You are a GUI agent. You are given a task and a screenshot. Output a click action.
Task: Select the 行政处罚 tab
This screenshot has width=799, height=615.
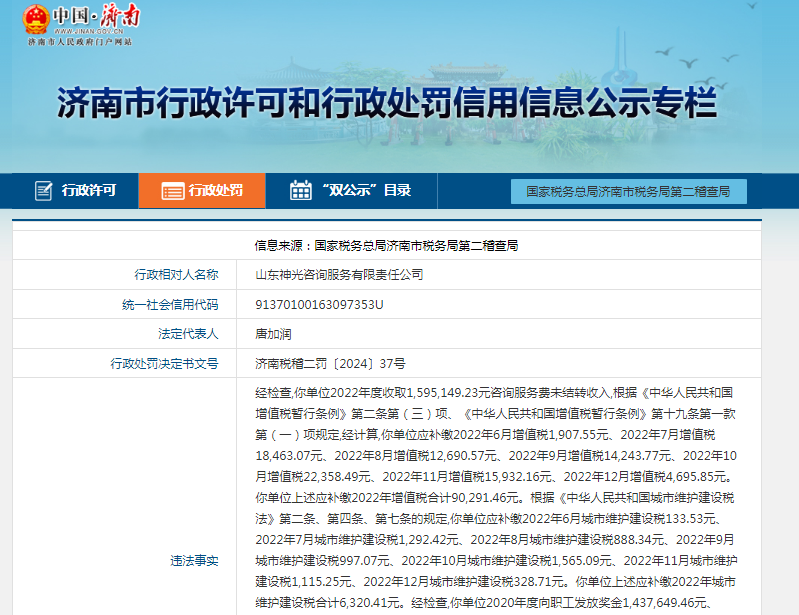click(202, 191)
